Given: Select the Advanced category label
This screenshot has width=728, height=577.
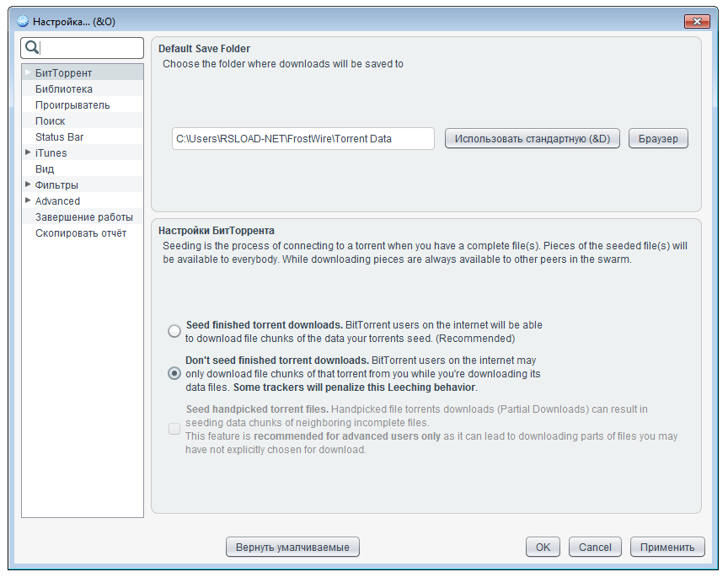Looking at the screenshot, I should pyautogui.click(x=57, y=201).
